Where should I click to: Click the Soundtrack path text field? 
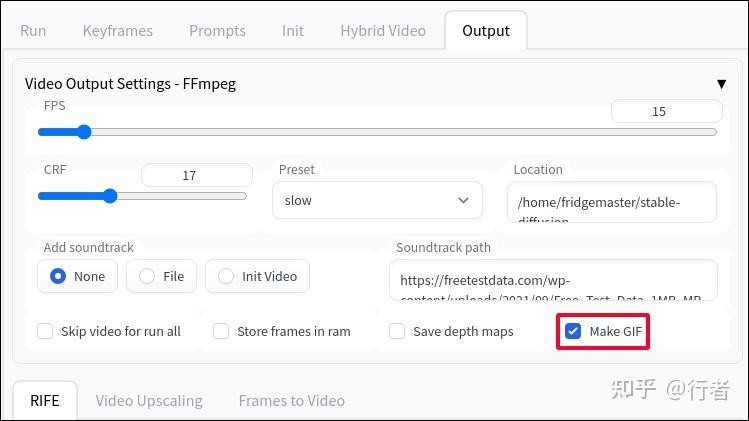click(553, 281)
